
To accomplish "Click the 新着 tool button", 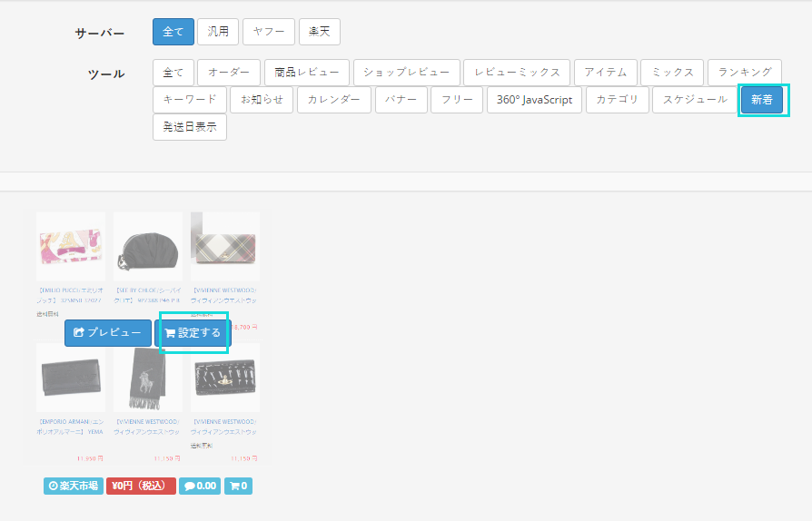I will tap(762, 100).
